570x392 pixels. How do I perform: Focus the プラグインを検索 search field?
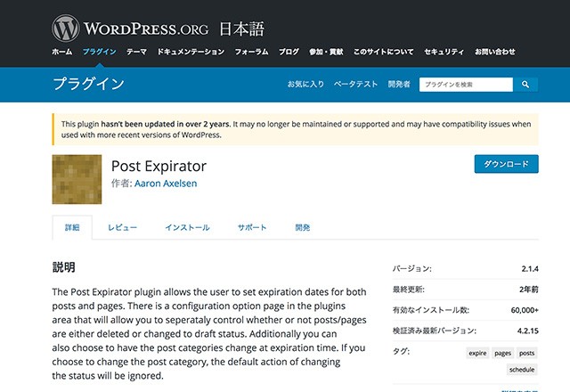pyautogui.click(x=466, y=85)
